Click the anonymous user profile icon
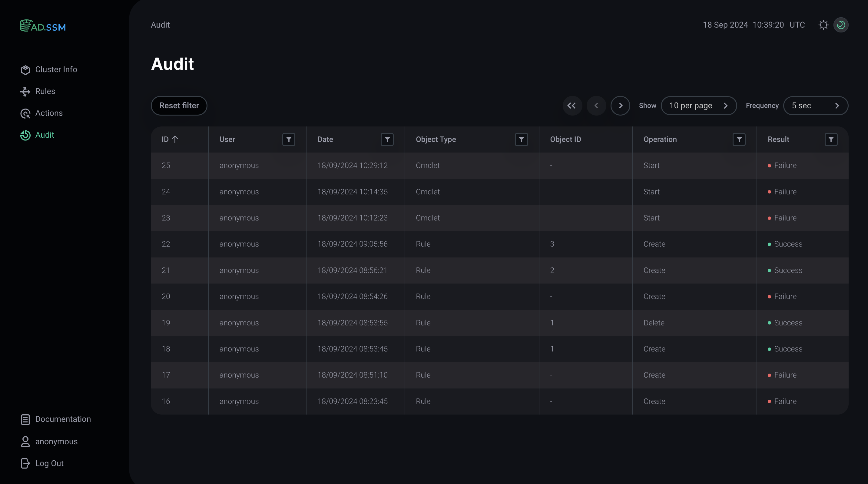 coord(25,442)
